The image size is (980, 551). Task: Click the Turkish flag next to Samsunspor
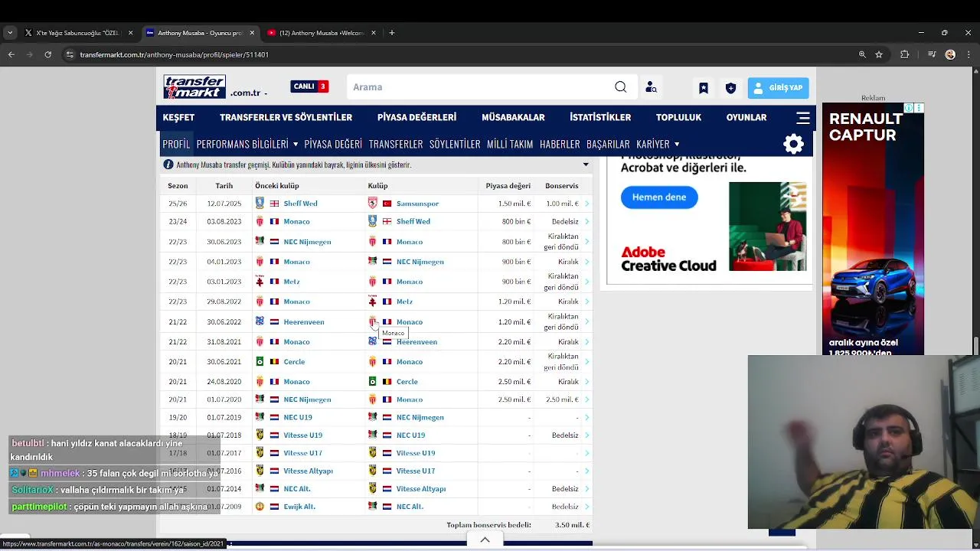coord(387,204)
